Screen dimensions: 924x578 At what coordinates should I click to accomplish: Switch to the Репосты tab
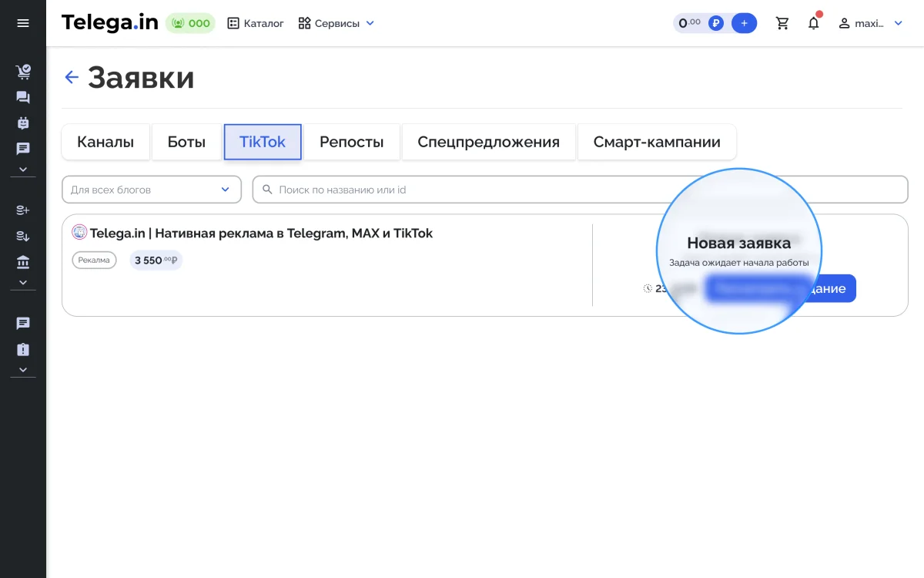click(x=352, y=142)
